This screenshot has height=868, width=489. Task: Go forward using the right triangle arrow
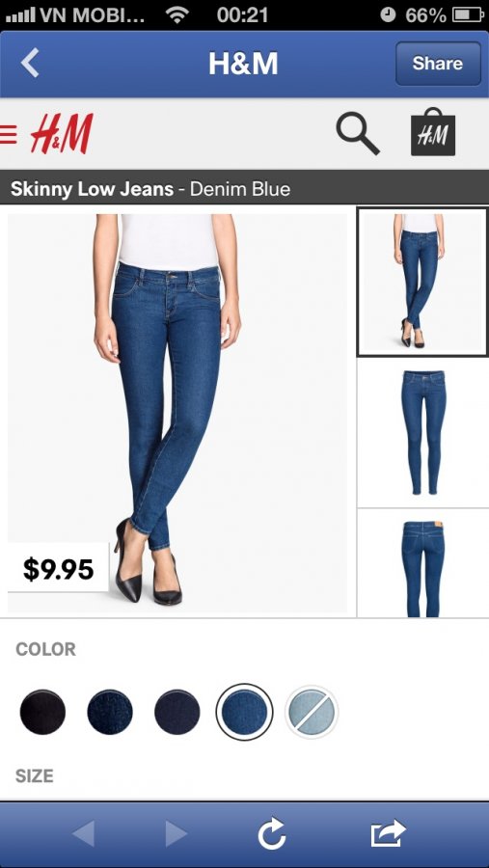177,833
